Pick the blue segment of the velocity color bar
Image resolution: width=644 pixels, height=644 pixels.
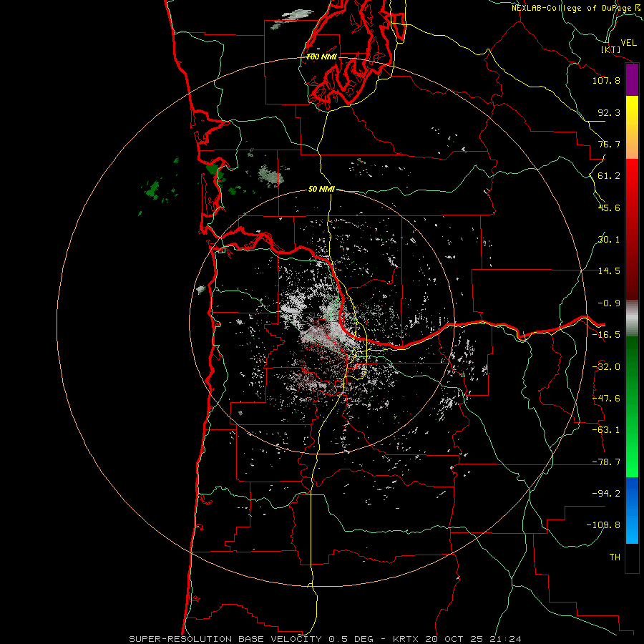(632, 510)
